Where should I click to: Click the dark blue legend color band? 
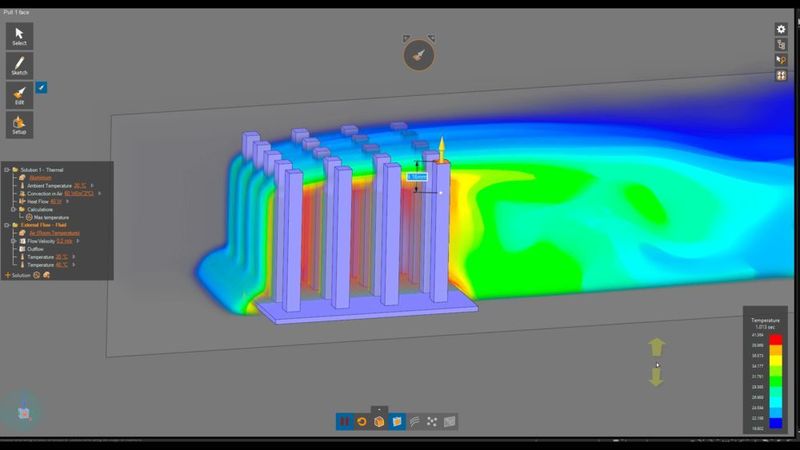coord(776,423)
